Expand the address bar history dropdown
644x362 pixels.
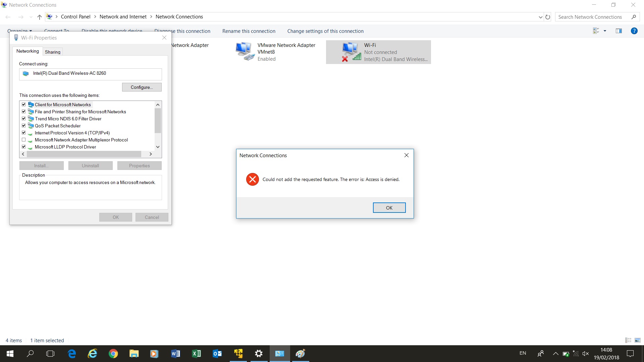pos(540,17)
